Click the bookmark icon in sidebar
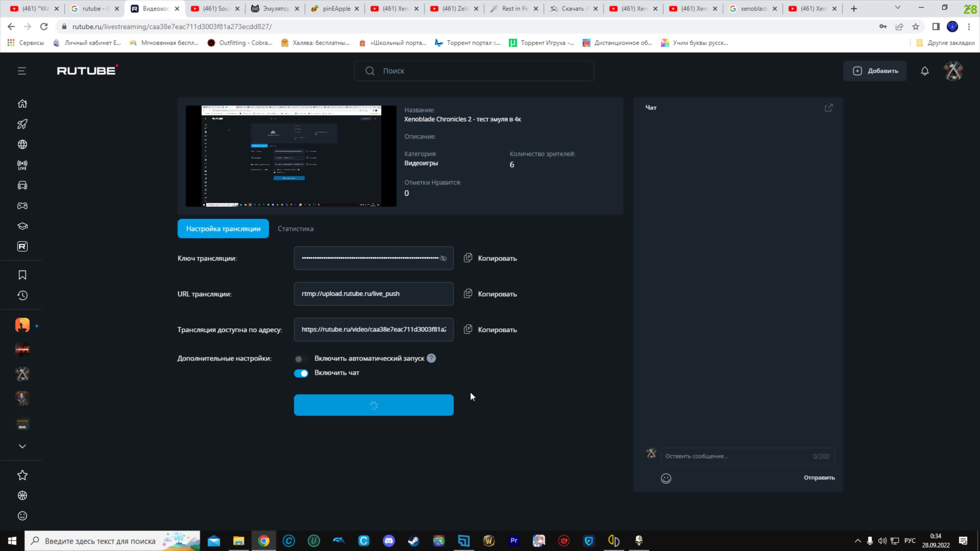This screenshot has width=980, height=551. pyautogui.click(x=22, y=274)
